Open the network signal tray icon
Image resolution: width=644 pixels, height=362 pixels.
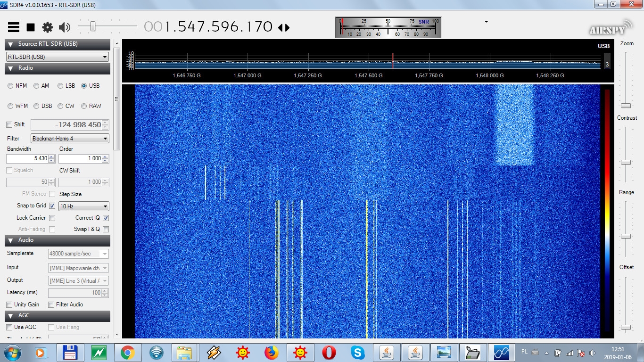(x=570, y=353)
